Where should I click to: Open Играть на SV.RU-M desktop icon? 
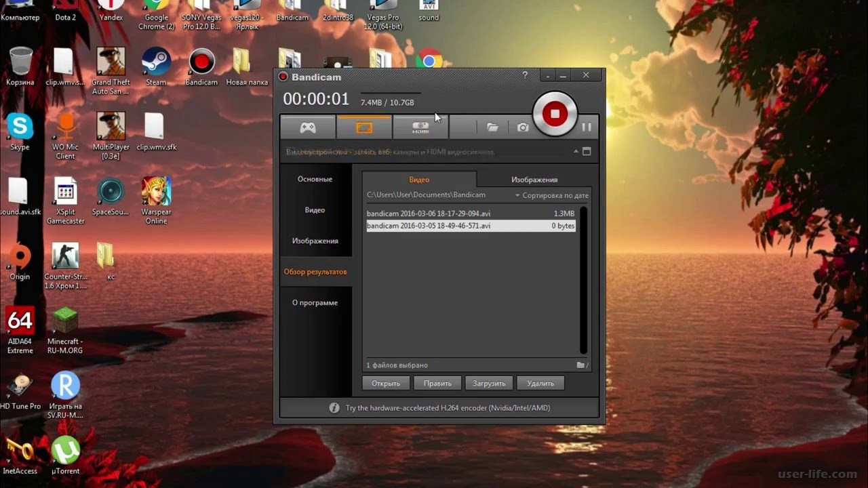(x=66, y=396)
